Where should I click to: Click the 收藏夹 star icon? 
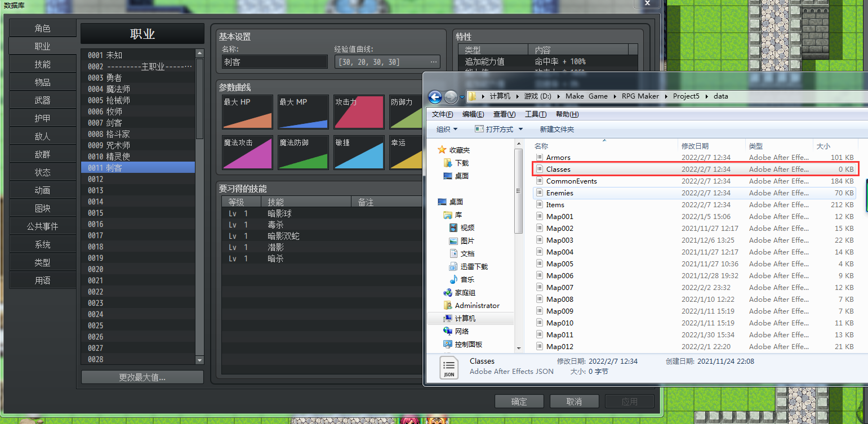[442, 150]
